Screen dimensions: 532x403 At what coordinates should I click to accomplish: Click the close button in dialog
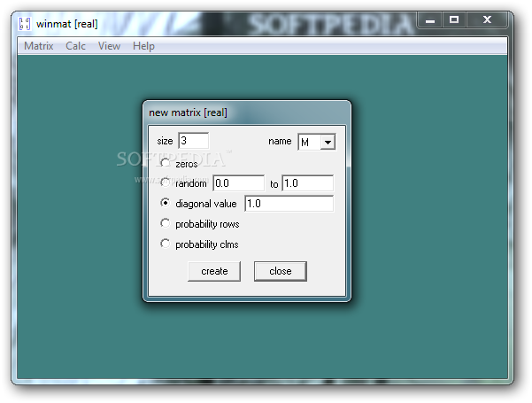pos(281,271)
